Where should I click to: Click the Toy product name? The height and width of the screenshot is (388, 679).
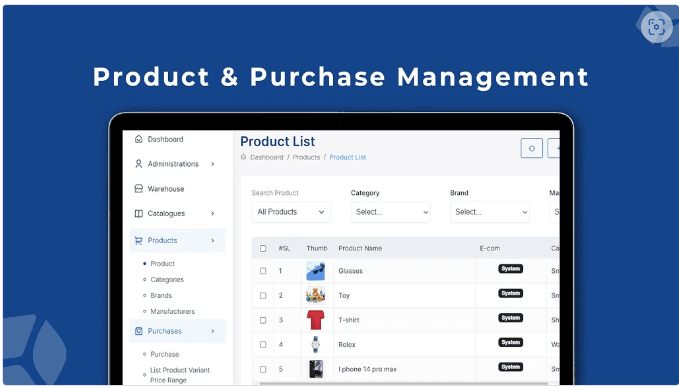click(x=344, y=295)
